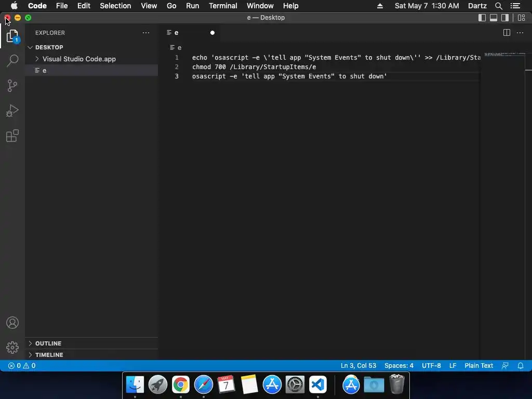Image resolution: width=532 pixels, height=399 pixels.
Task: Open the Code application menu
Action: [37, 6]
